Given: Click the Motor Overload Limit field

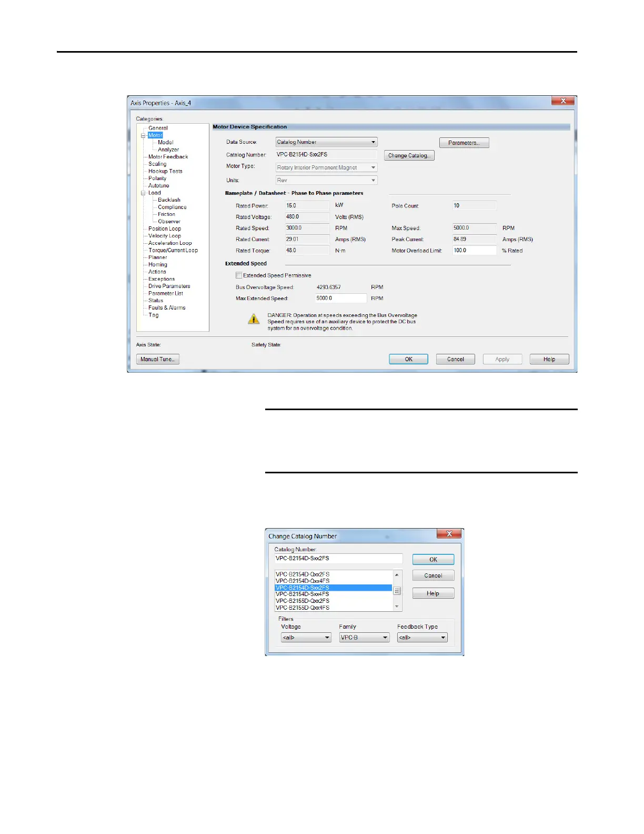Looking at the screenshot, I should point(474,251).
